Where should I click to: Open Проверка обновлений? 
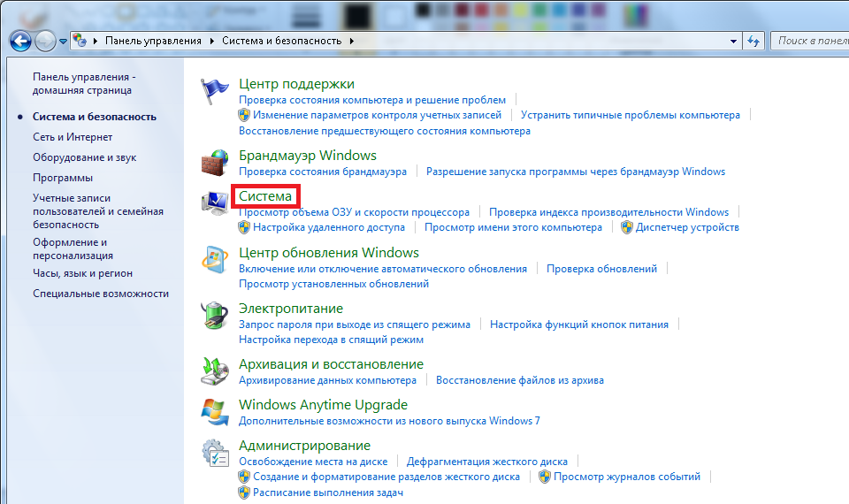pyautogui.click(x=601, y=269)
